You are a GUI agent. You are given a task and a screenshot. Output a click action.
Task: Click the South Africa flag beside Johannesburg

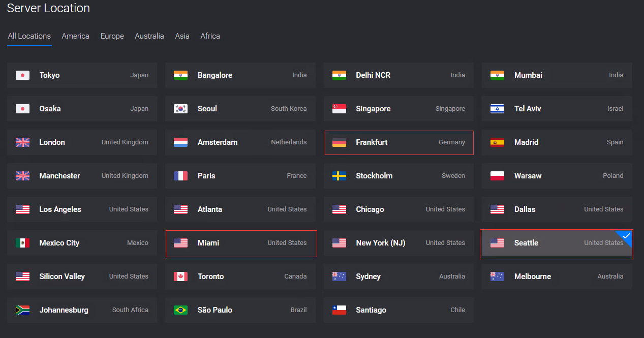22,310
